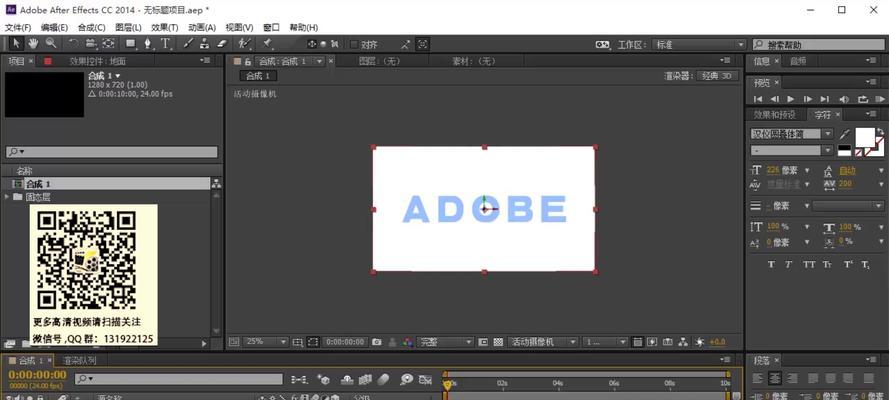Click the Play button in preview panel
889x400 pixels.
tap(791, 99)
